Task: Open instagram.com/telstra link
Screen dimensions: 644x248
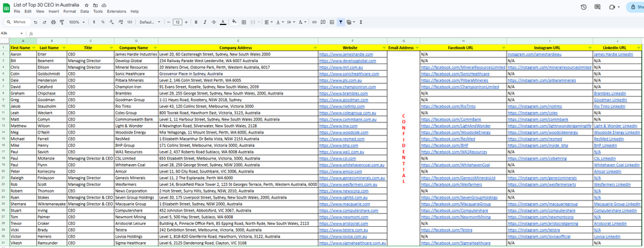Action: 534,230
